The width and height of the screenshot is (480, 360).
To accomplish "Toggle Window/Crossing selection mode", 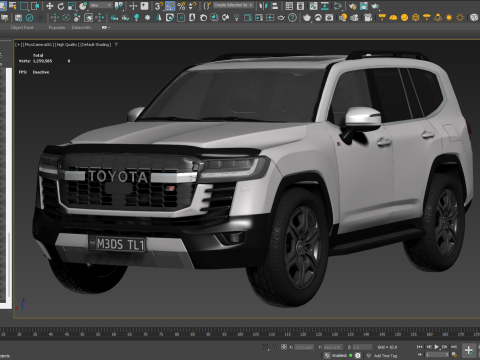I will (x=35, y=6).
